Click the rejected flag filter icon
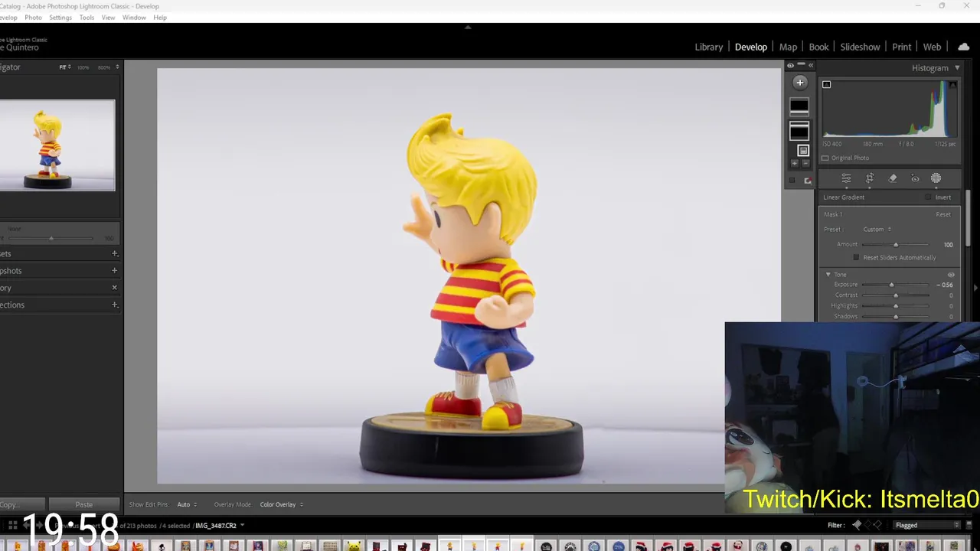This screenshot has height=551, width=980. [877, 525]
